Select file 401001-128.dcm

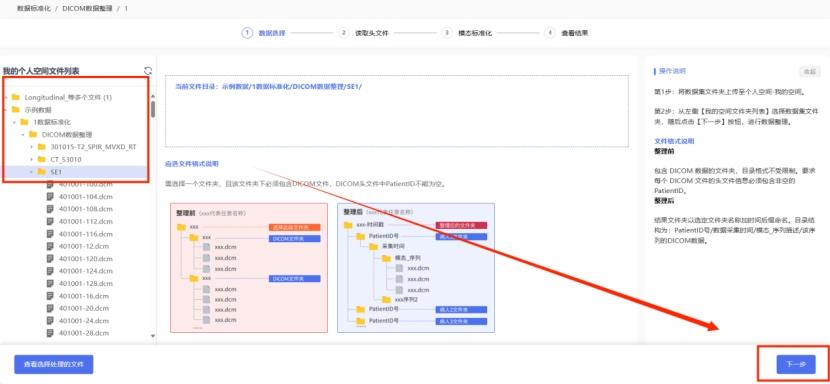coord(85,283)
